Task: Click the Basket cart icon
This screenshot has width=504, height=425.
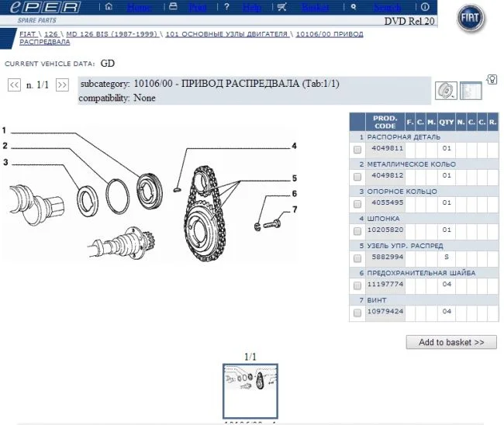Action: coord(281,7)
